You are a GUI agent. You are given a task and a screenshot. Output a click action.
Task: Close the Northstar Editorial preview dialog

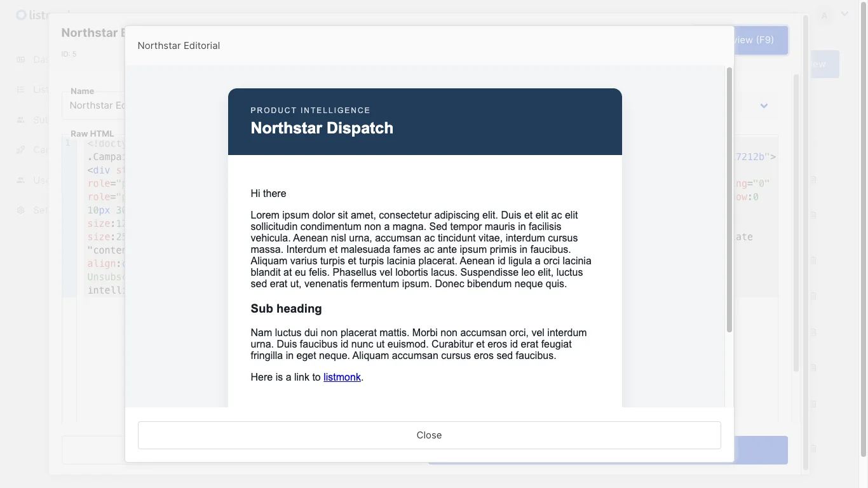pos(429,435)
